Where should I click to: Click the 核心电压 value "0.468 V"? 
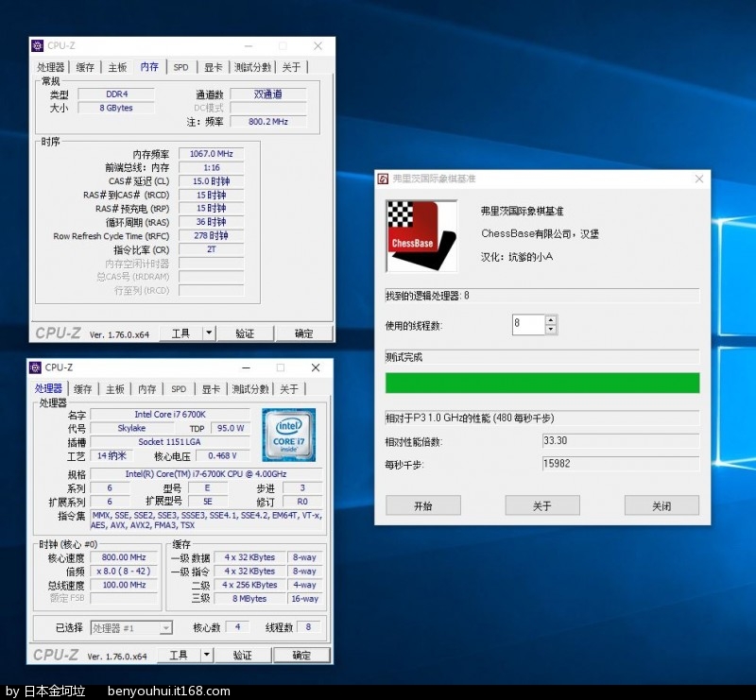coord(222,455)
